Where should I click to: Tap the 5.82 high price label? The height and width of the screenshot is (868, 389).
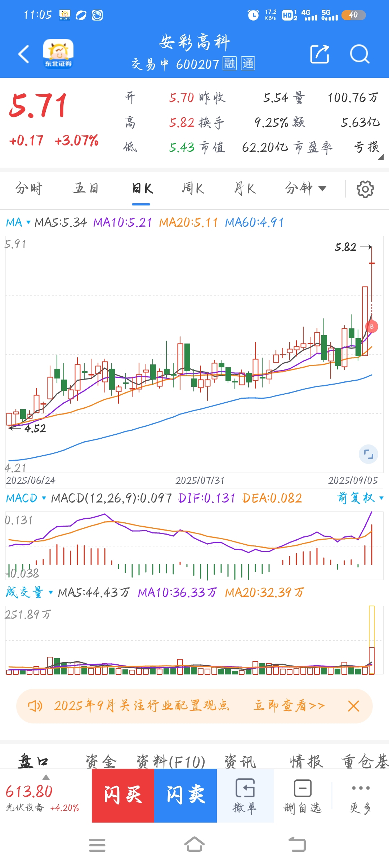(346, 247)
